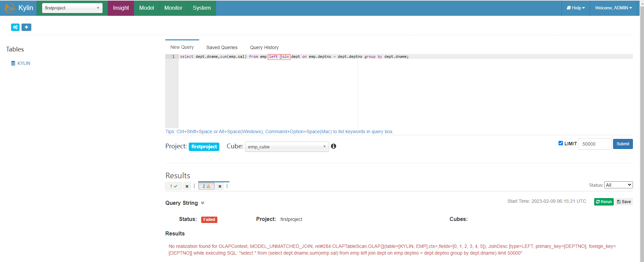This screenshot has width=644, height=262.
Task: Open the Welcome, ADMIN user menu
Action: (613, 8)
